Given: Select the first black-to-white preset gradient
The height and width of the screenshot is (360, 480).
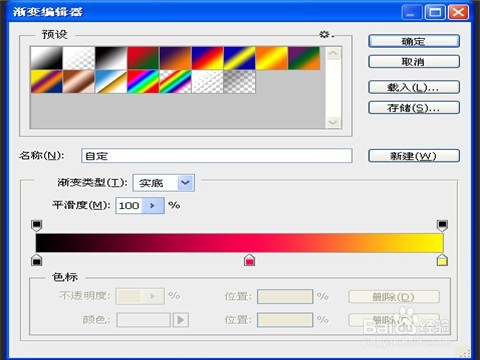Looking at the screenshot, I should pos(47,58).
